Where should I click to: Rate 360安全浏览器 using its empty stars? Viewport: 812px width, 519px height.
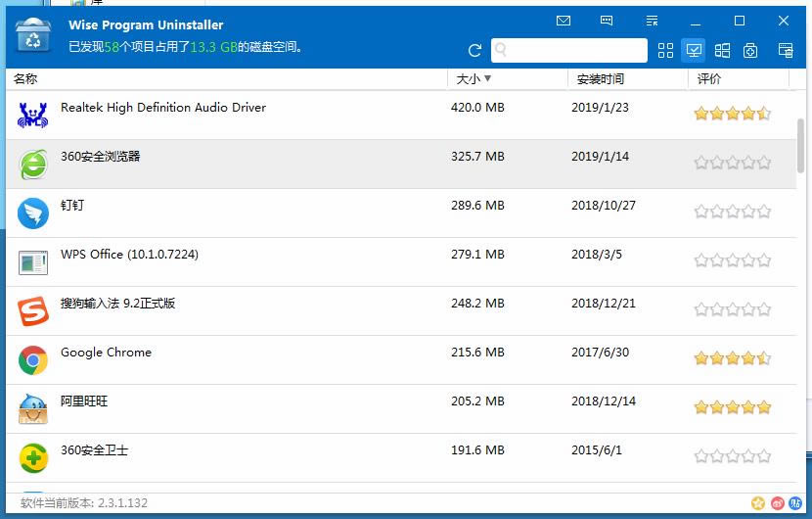coord(732,163)
